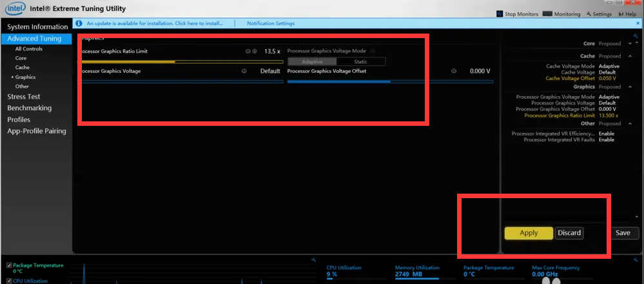Expand the Core proposed settings section
Screen dimensions: 644x284
pos(630,43)
